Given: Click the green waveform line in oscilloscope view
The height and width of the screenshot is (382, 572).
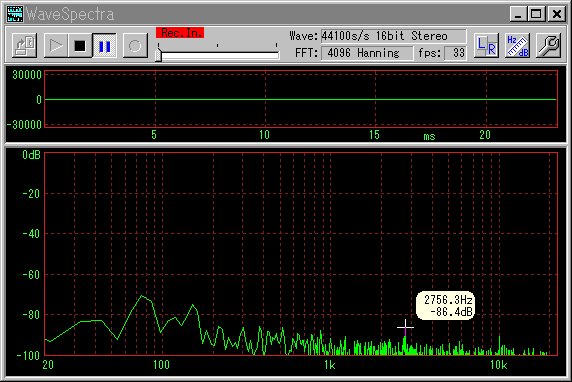Looking at the screenshot, I should click(301, 99).
